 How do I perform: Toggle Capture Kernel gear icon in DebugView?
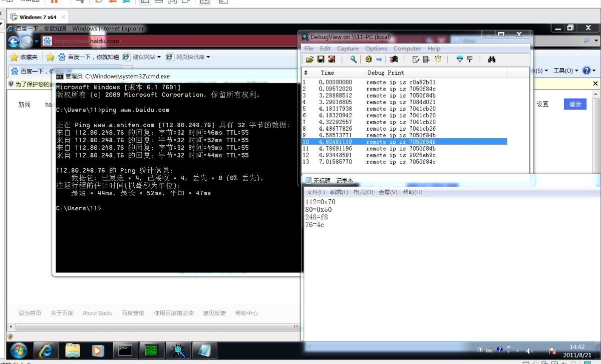[369, 60]
